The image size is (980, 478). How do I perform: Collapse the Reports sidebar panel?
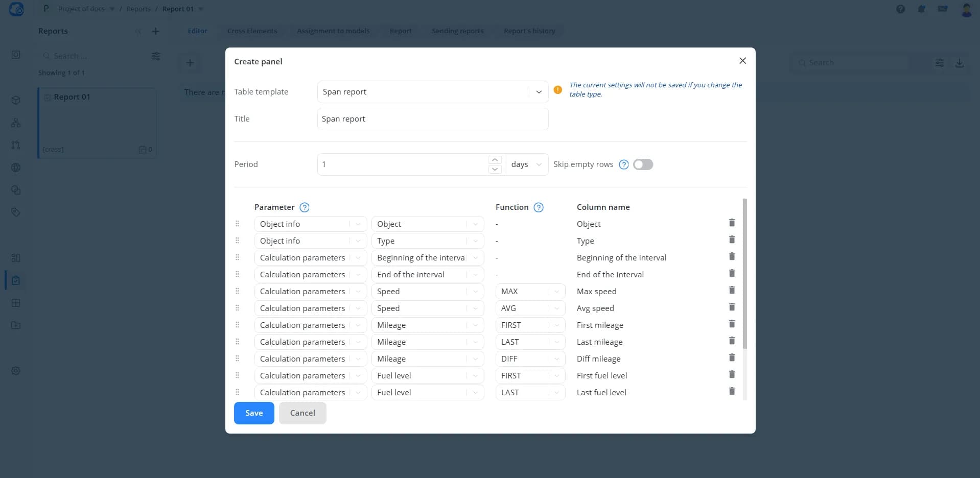click(138, 31)
